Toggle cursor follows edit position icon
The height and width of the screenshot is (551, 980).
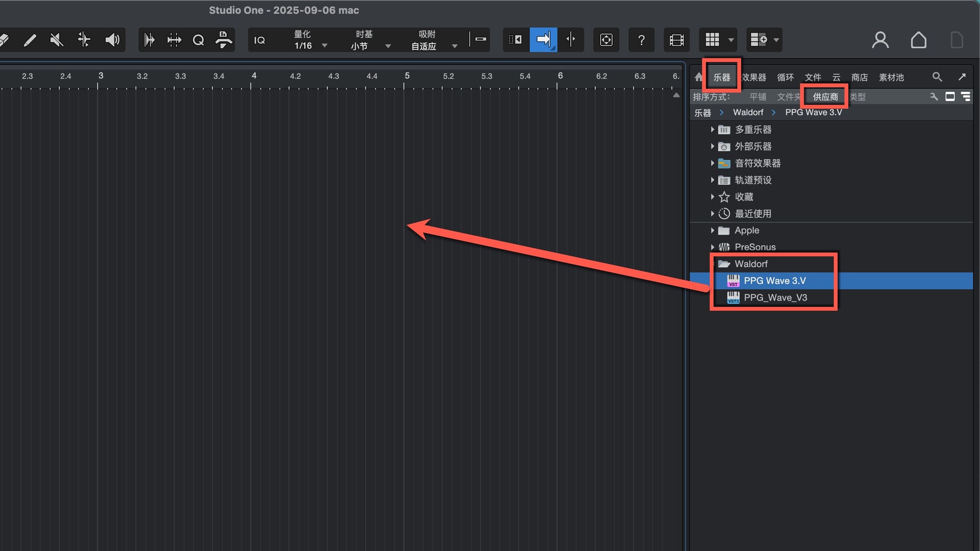coord(516,40)
